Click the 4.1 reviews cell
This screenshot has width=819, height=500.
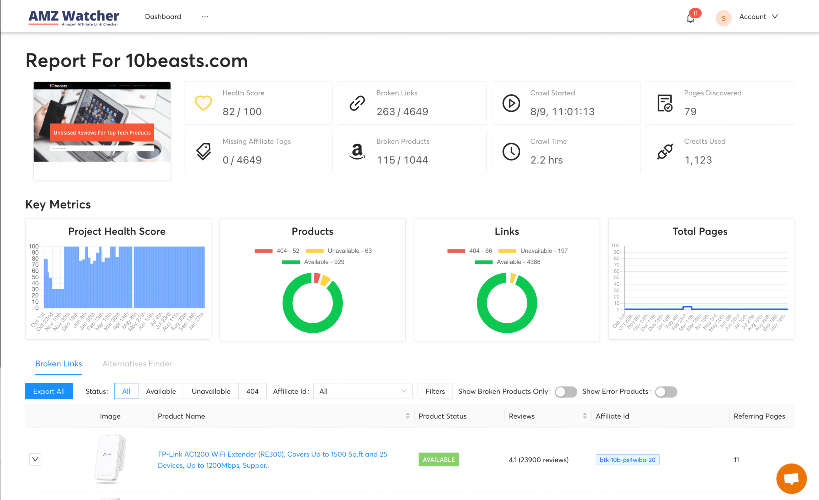point(539,460)
